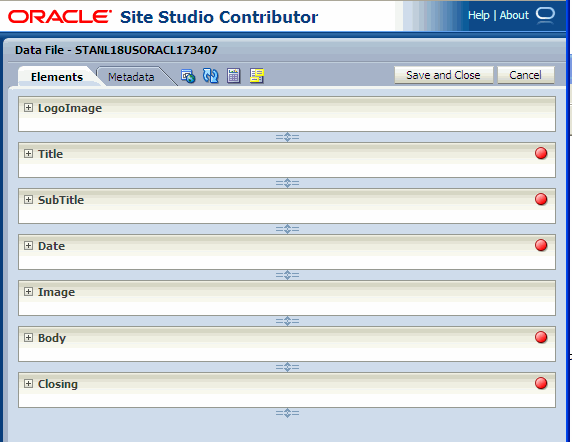Viewport: 572px width, 442px height.
Task: Select the Elements tab
Action: (57, 77)
